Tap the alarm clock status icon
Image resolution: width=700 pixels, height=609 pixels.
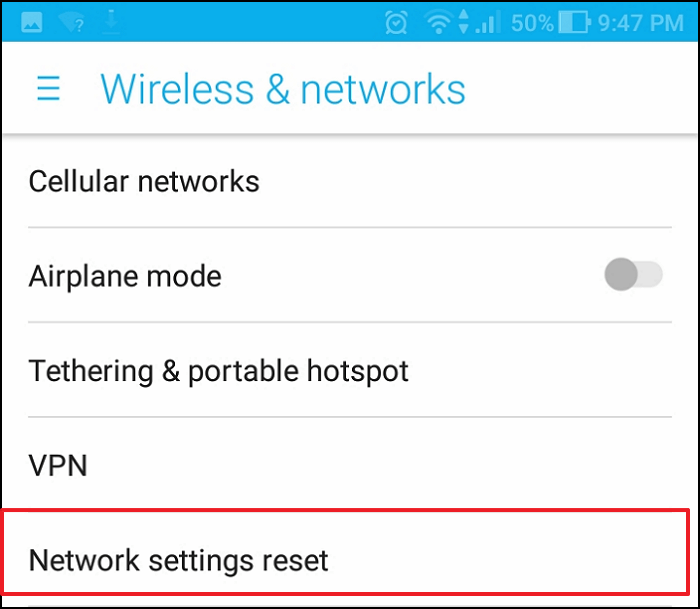[x=396, y=22]
